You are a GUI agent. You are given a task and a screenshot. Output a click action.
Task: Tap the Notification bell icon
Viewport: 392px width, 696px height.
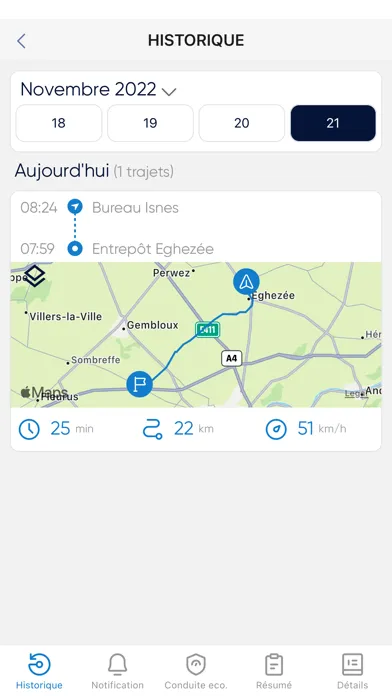click(118, 664)
